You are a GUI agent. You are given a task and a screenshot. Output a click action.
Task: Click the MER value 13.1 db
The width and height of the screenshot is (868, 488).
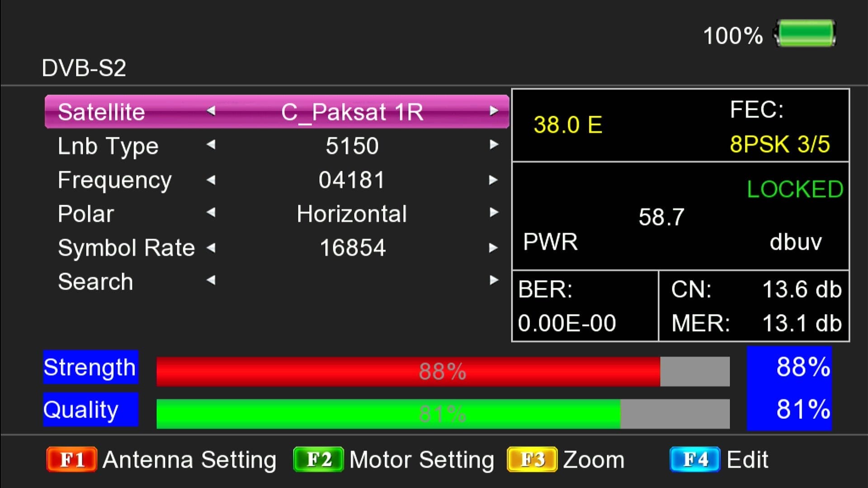click(802, 323)
